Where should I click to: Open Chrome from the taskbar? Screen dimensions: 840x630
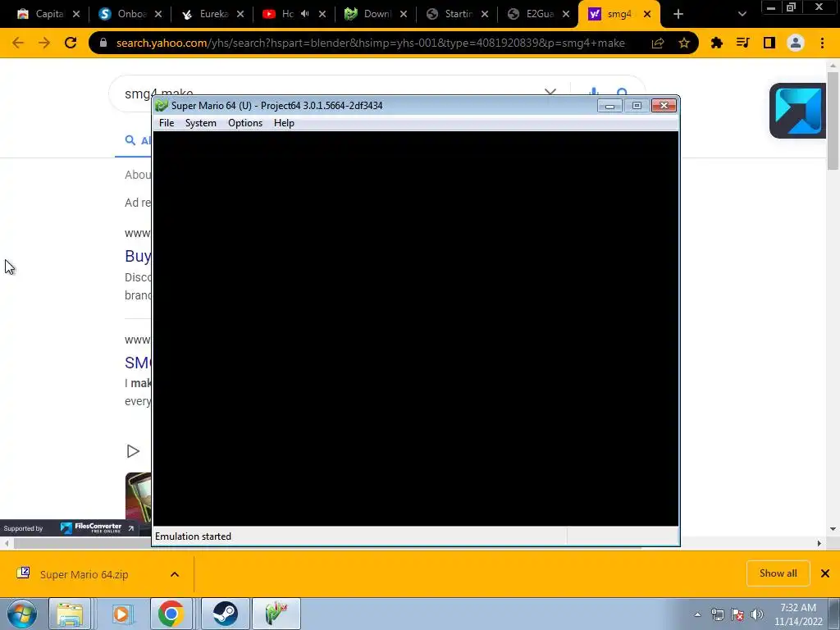click(x=171, y=614)
